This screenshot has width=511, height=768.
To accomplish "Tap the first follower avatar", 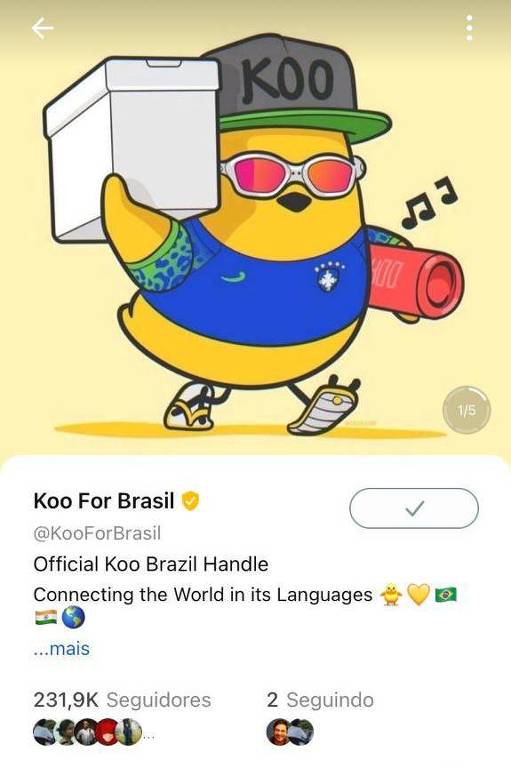I will coord(44,732).
